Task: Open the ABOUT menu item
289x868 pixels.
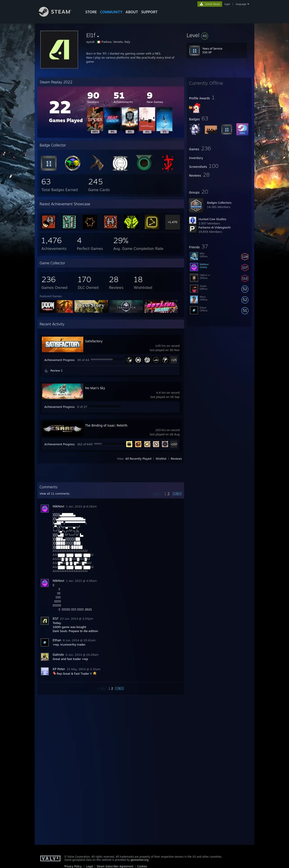Action: 131,12
